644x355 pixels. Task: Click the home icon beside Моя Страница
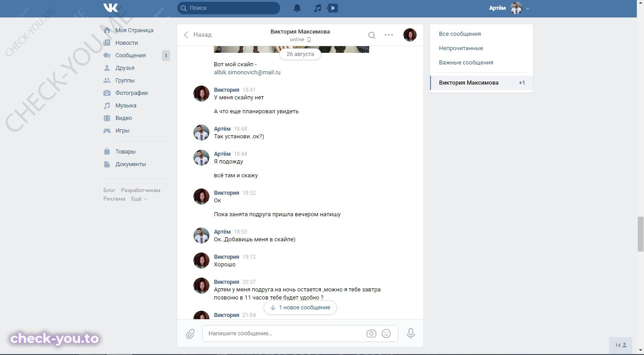click(107, 30)
